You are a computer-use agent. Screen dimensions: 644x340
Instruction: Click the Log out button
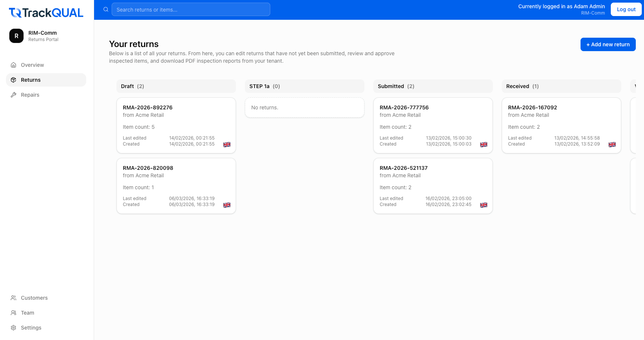(626, 9)
